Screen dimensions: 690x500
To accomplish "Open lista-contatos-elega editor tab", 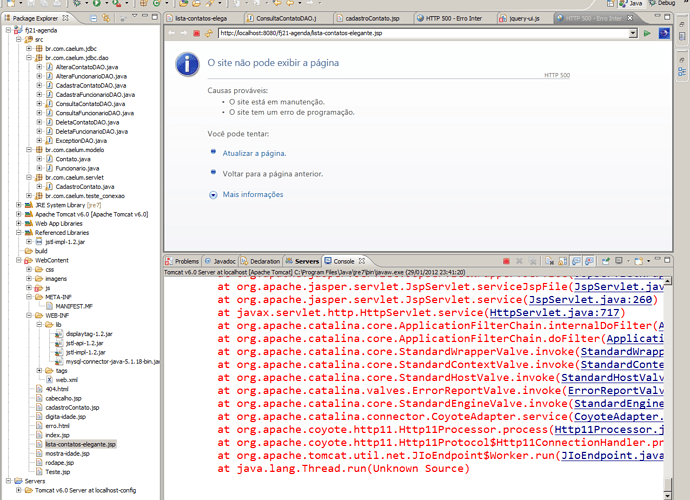I will point(201,18).
